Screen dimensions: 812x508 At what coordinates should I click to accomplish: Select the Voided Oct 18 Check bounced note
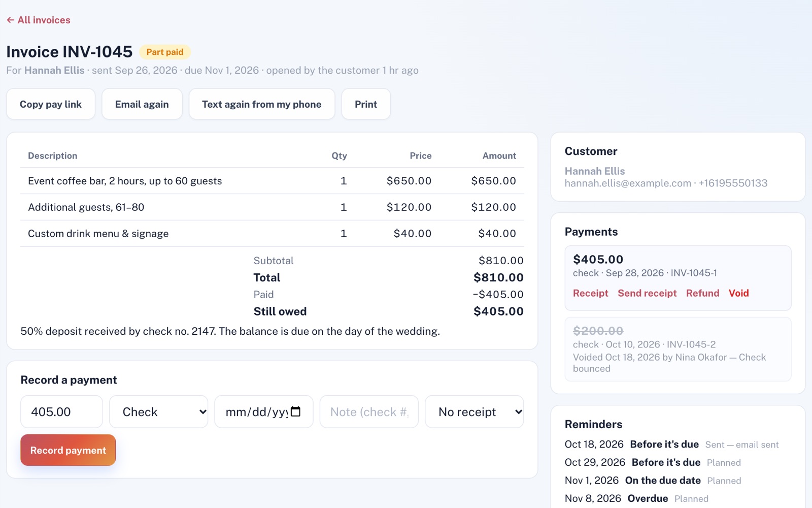tap(669, 363)
